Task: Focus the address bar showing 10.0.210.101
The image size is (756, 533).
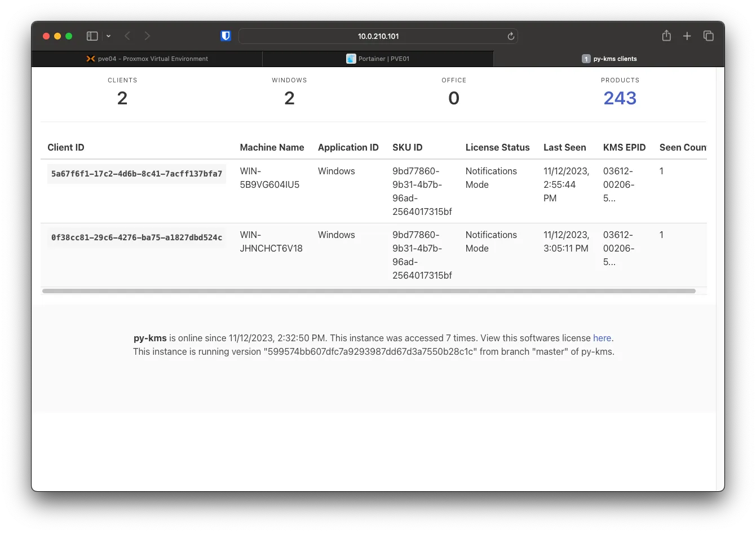Action: (x=378, y=36)
